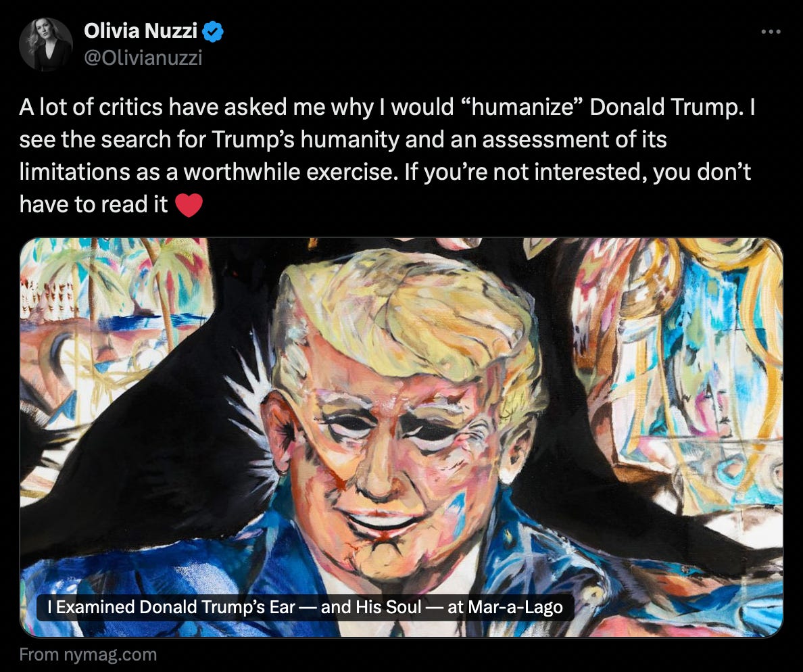Click the blue verified checkmark badge
The height and width of the screenshot is (672, 803).
tap(213, 32)
